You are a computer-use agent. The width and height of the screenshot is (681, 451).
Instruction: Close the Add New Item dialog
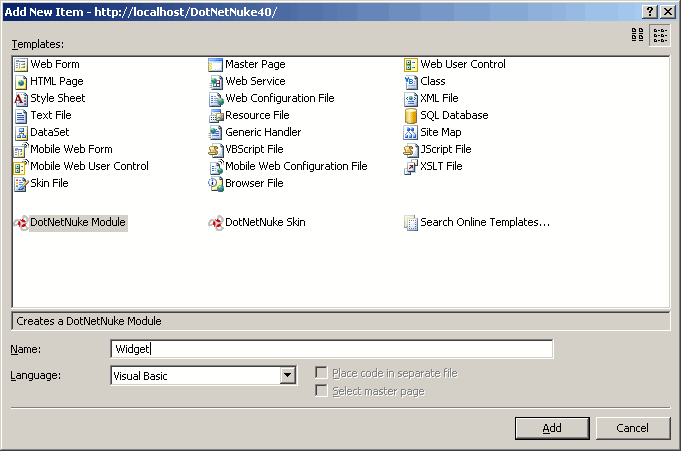668,11
